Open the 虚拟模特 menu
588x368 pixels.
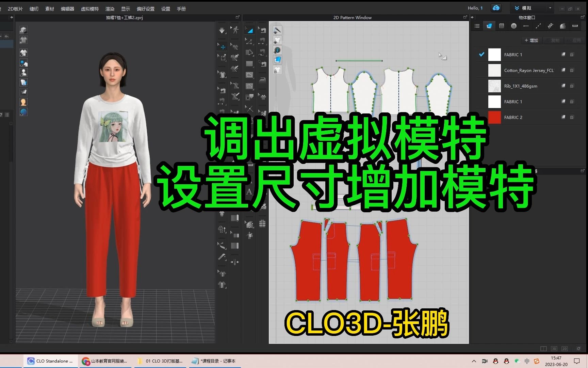pos(89,9)
